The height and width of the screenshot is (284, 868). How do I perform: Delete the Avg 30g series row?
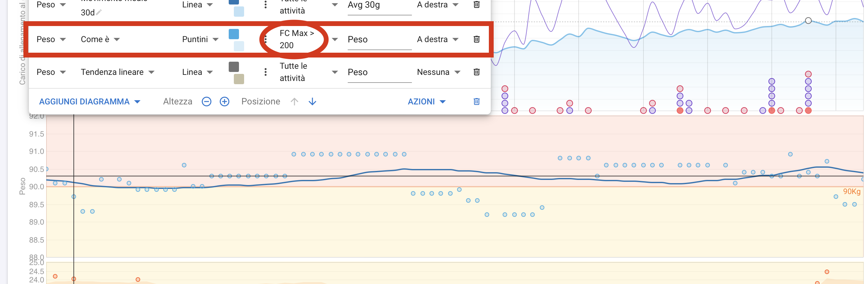(476, 5)
